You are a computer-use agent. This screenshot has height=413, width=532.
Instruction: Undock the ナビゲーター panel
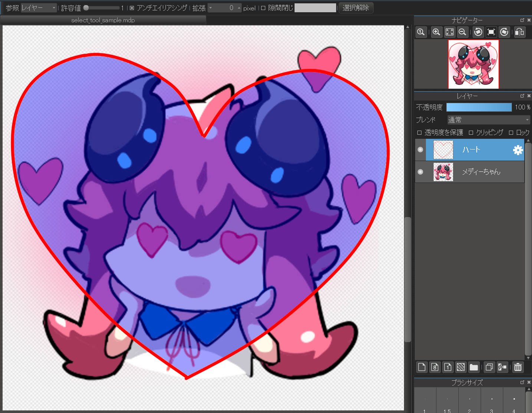click(x=522, y=20)
